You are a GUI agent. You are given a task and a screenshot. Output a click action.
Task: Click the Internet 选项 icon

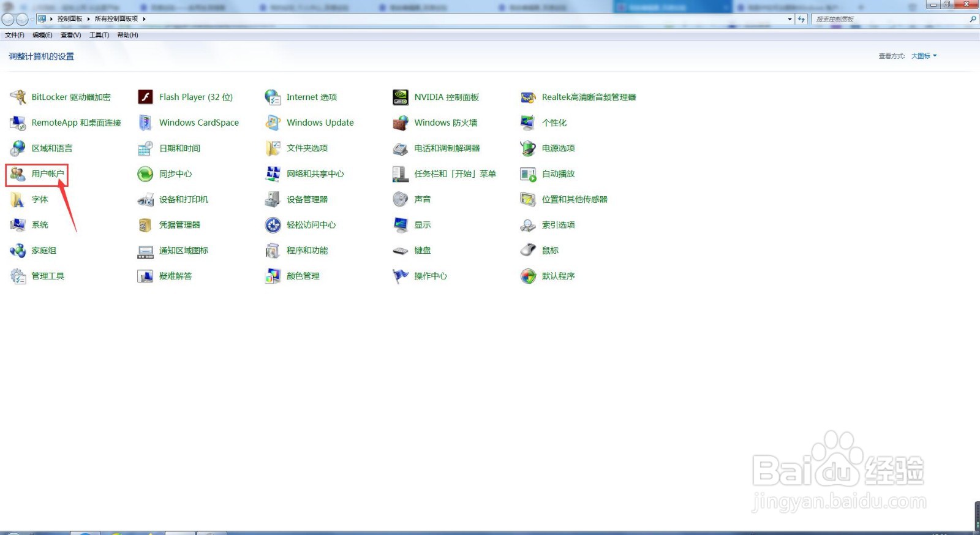pos(273,97)
